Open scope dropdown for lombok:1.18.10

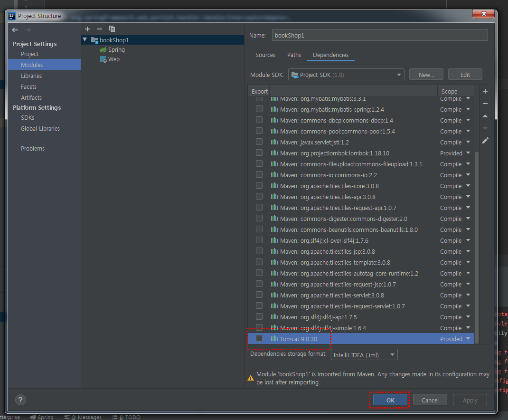(468, 153)
